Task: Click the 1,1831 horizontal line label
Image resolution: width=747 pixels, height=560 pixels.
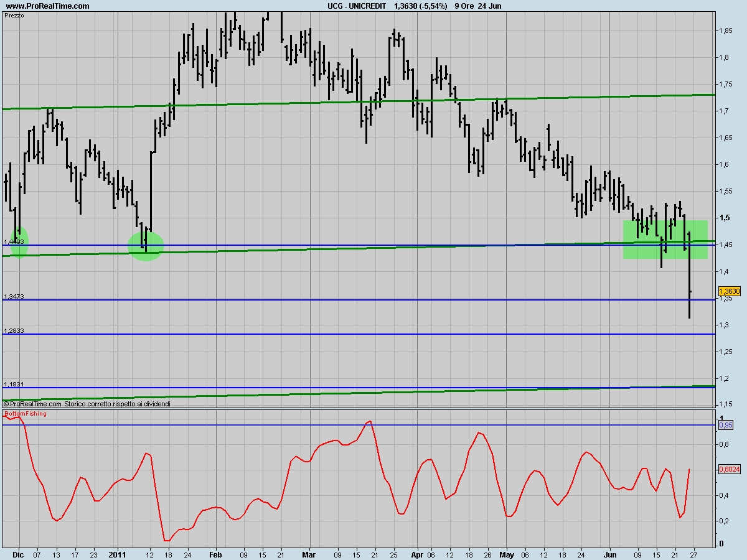Action: click(x=14, y=385)
